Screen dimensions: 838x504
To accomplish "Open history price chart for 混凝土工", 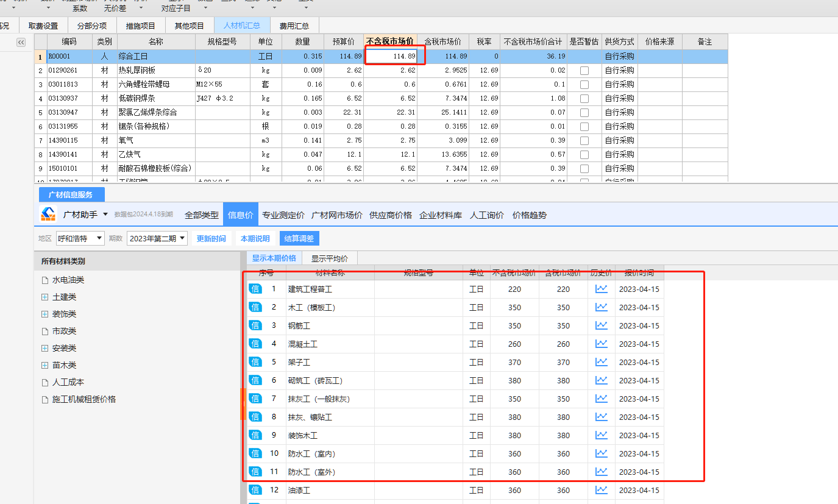I will coord(602,344).
